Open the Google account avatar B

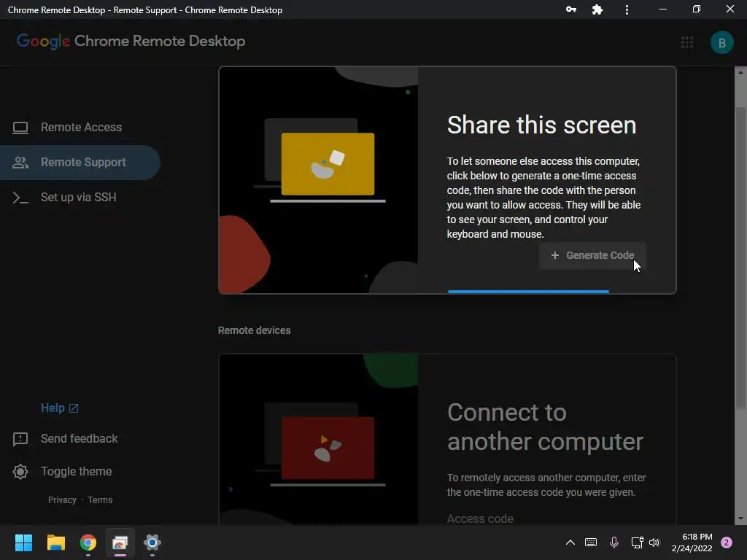pyautogui.click(x=721, y=42)
